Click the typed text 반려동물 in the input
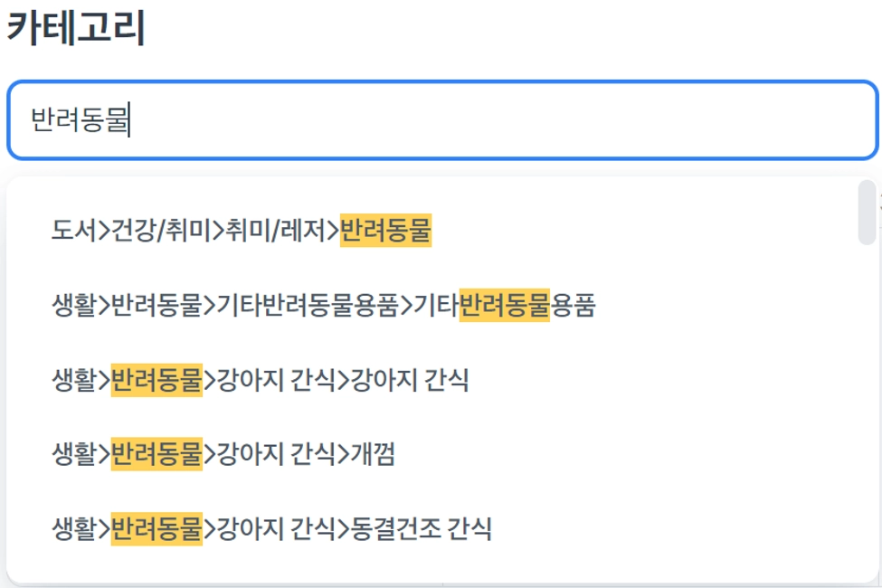 (81, 120)
